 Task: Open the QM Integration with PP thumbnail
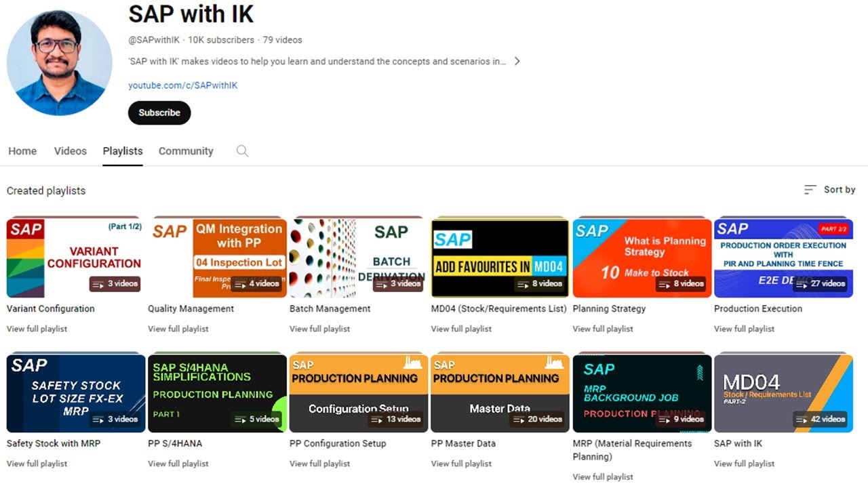pyautogui.click(x=218, y=258)
